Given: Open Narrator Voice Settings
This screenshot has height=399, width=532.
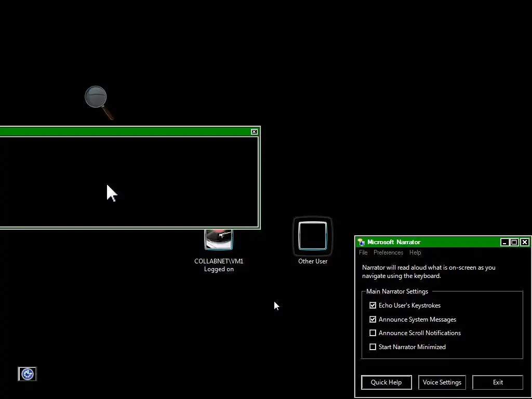Looking at the screenshot, I should pos(442,382).
